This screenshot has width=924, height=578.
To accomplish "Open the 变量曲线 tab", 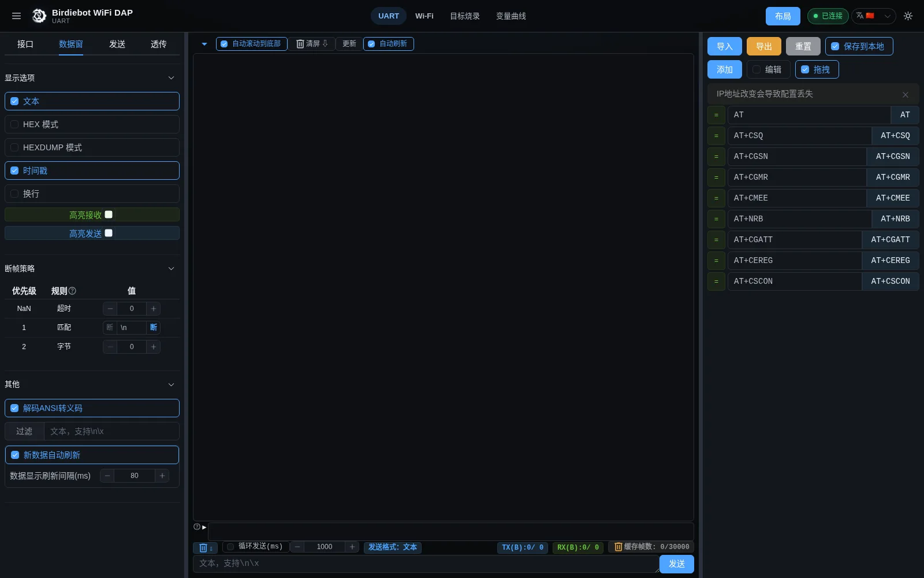I will click(x=511, y=16).
